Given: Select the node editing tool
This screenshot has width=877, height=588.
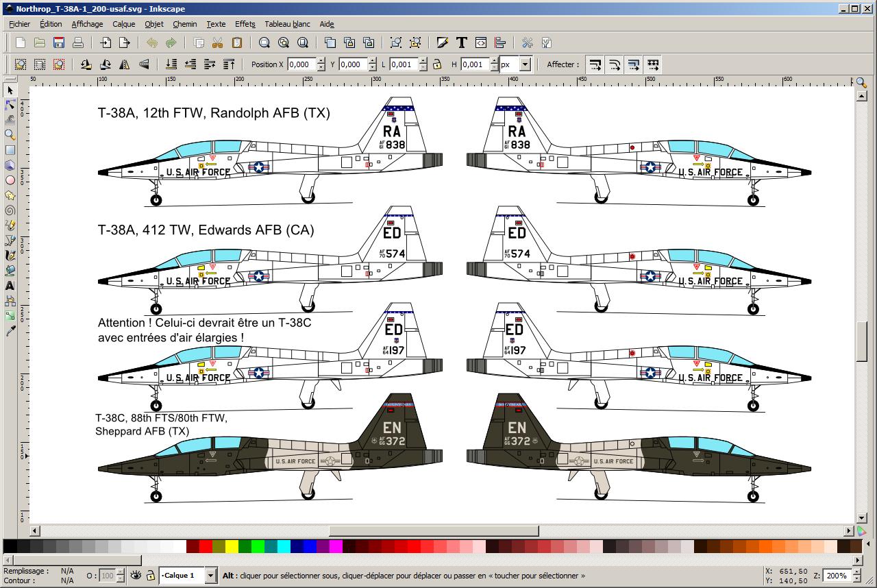Looking at the screenshot, I should click(10, 105).
